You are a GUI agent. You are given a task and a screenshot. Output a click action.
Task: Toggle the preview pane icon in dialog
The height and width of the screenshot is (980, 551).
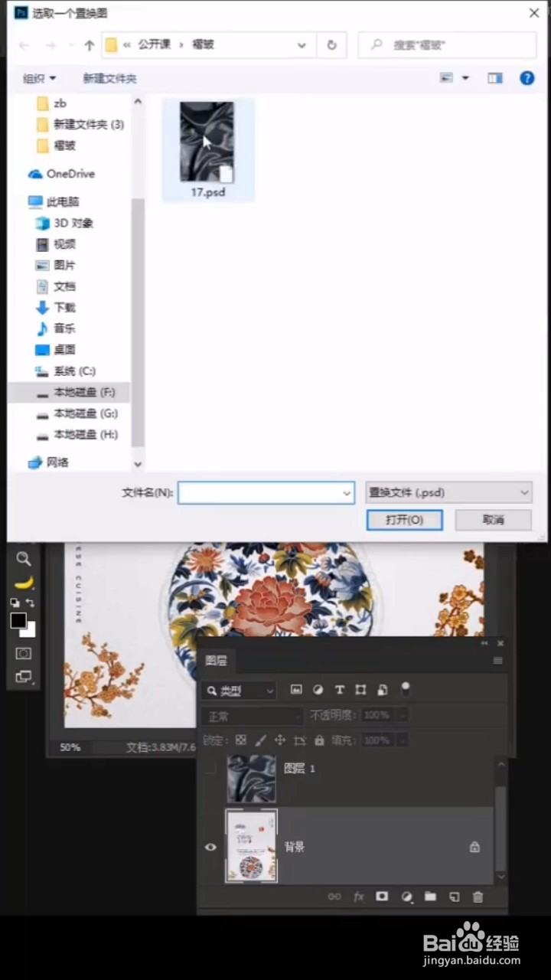tap(495, 78)
